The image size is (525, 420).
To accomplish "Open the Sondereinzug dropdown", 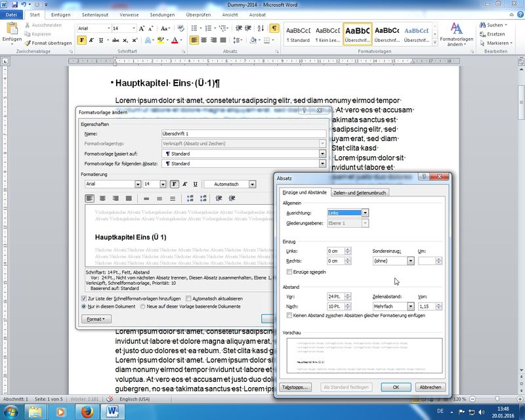I will 411,261.
